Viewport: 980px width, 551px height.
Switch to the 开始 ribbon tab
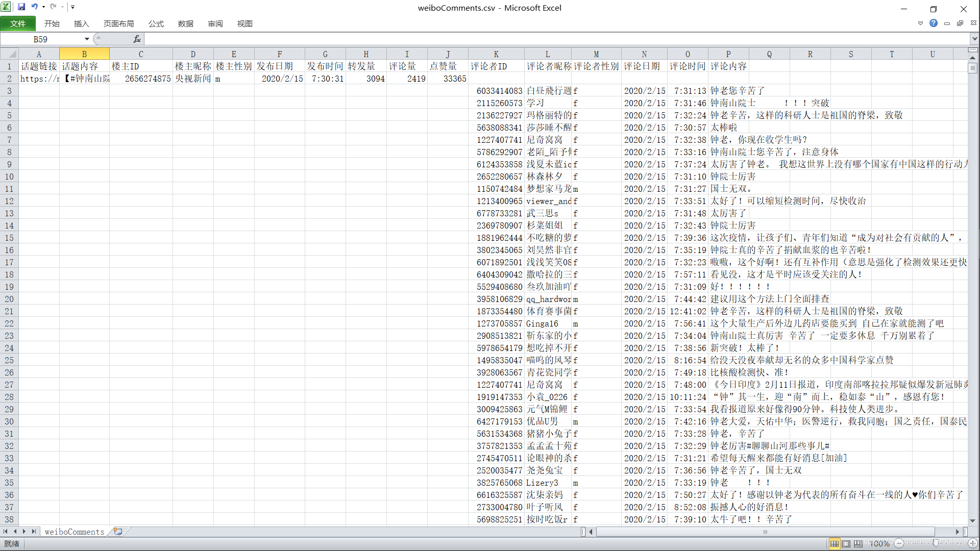tap(52, 23)
